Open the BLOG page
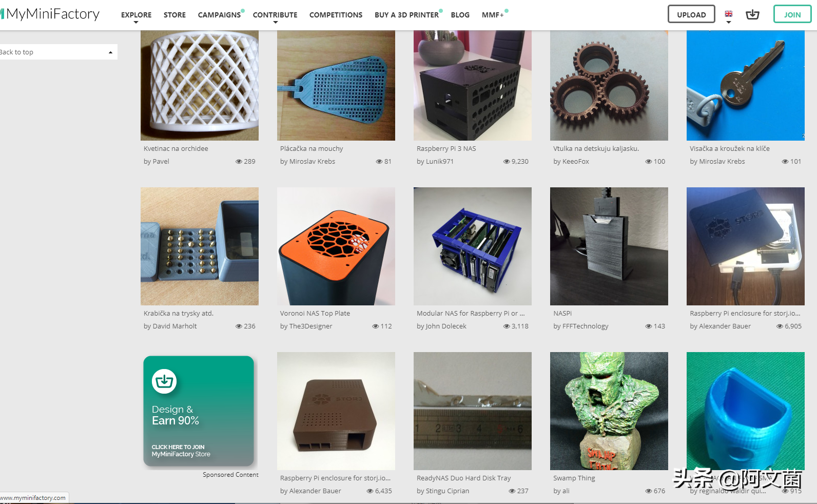The height and width of the screenshot is (504, 817). (460, 15)
